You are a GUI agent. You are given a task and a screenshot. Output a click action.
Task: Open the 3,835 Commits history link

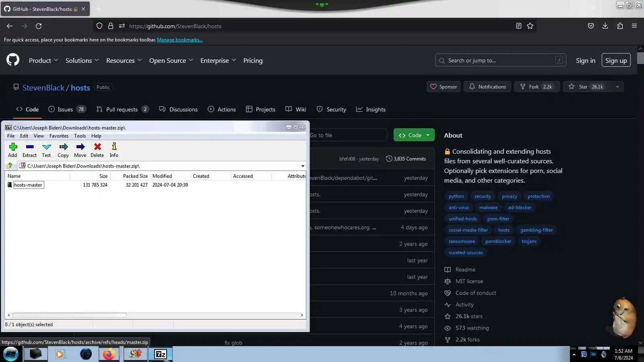coord(406,159)
